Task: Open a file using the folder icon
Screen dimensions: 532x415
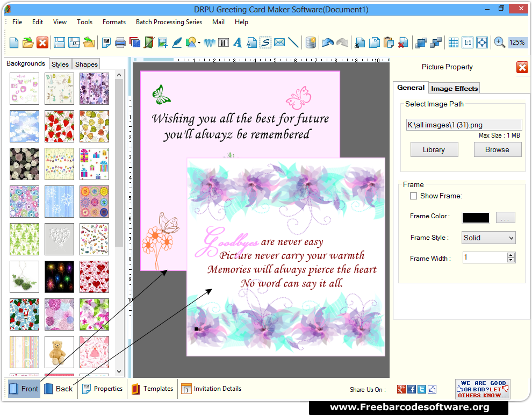Action: [x=28, y=43]
